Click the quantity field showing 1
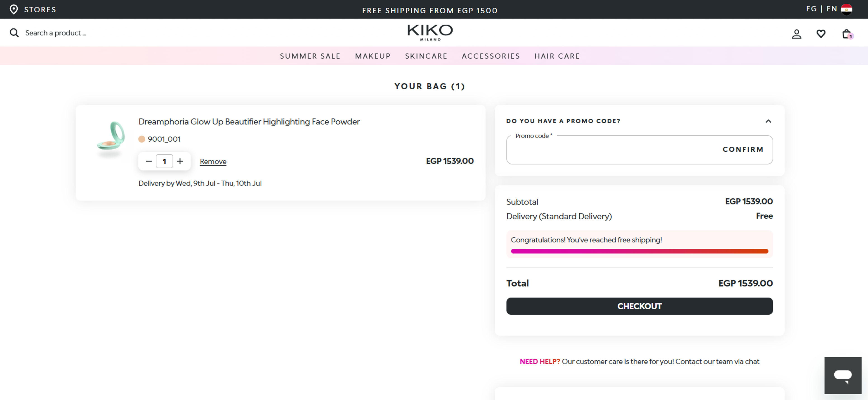The width and height of the screenshot is (868, 400). [x=164, y=161]
